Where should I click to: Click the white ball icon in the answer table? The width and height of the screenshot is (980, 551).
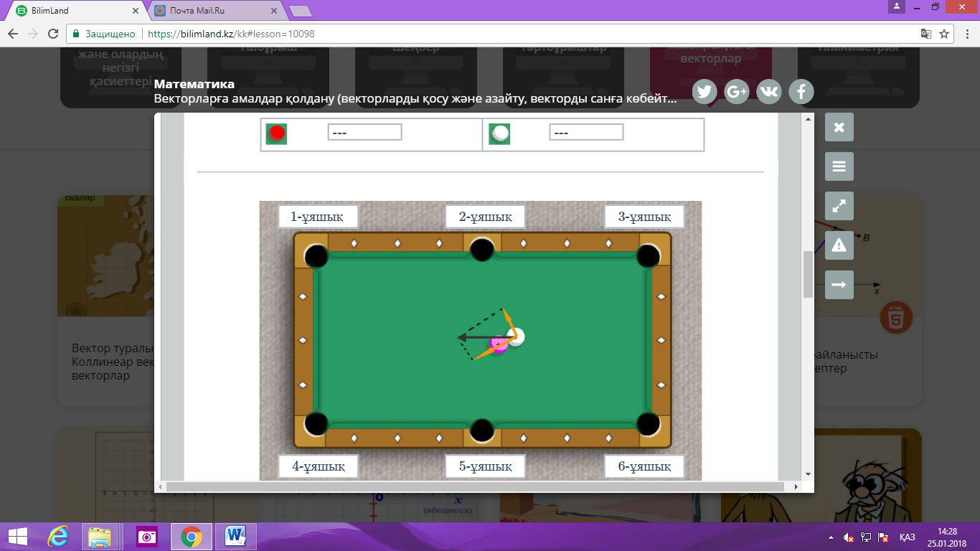pyautogui.click(x=499, y=133)
